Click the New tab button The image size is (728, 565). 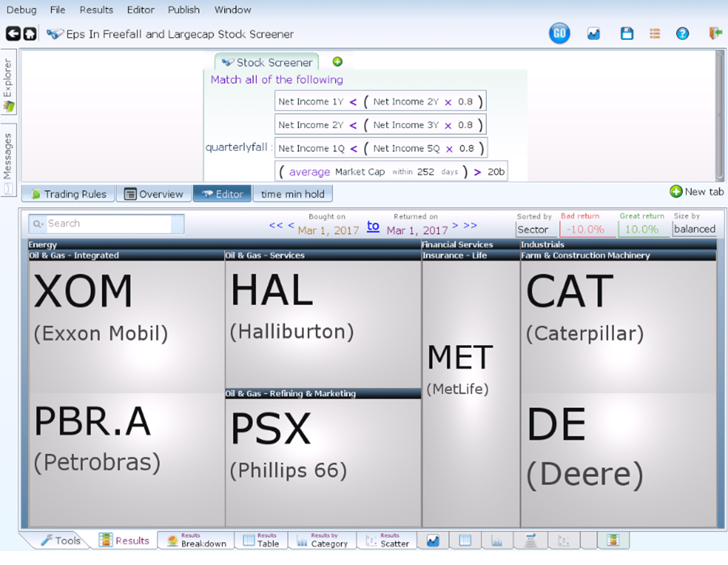click(697, 191)
